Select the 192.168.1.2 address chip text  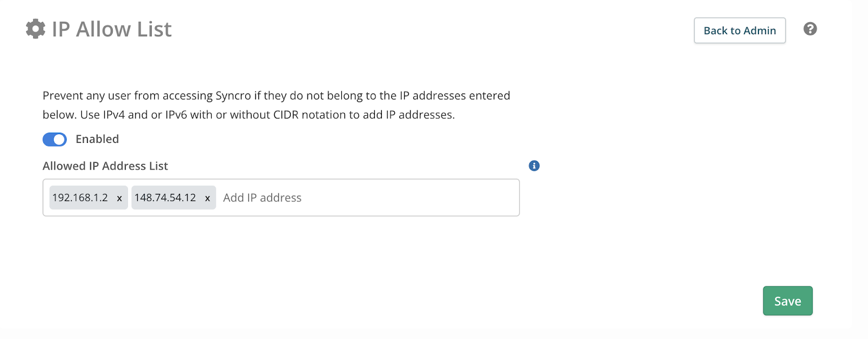tap(80, 198)
